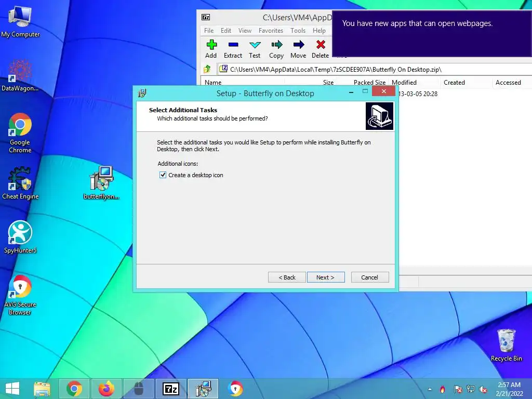The width and height of the screenshot is (532, 399).
Task: Click Next in Butterfly setup wizard
Action: coord(326,277)
